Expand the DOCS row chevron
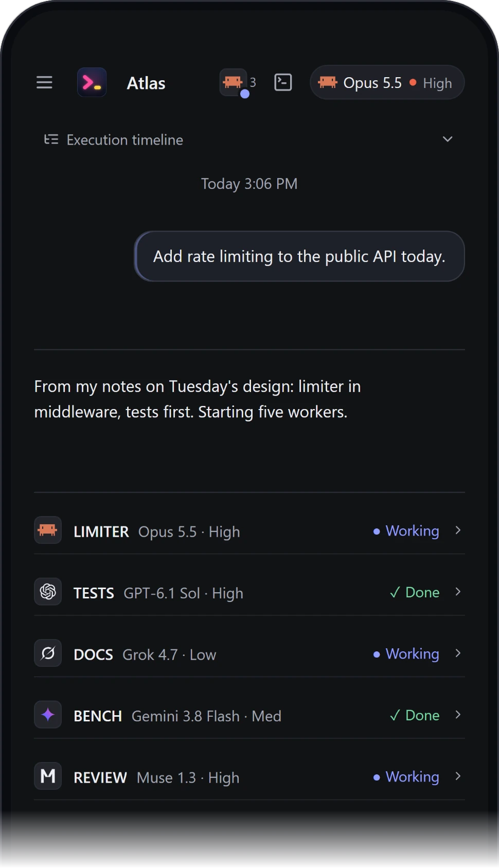 click(458, 653)
